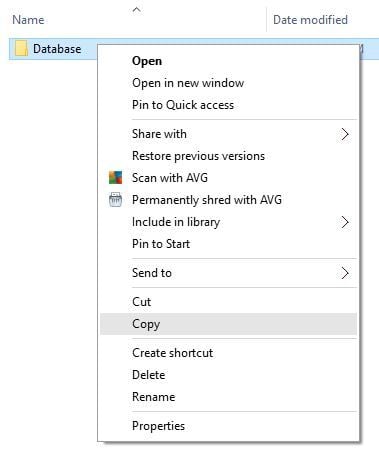This screenshot has width=379, height=461.
Task: Expand the Send to submenu arrow
Action: (345, 273)
